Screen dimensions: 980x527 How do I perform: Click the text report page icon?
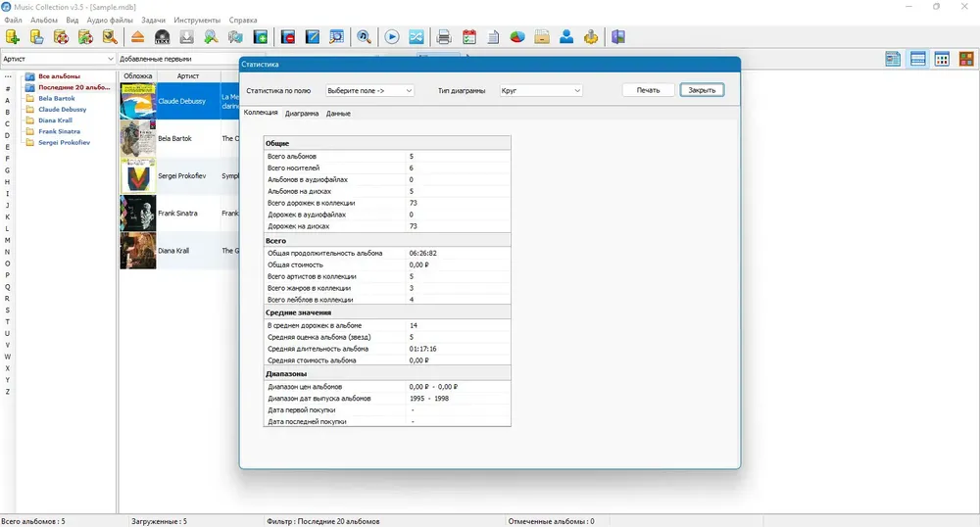pos(493,37)
